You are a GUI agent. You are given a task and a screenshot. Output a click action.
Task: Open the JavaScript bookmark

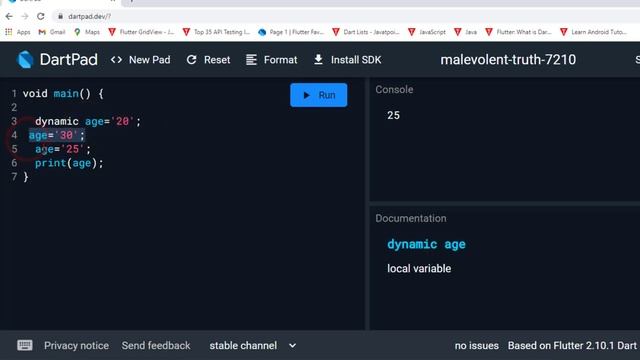(427, 32)
